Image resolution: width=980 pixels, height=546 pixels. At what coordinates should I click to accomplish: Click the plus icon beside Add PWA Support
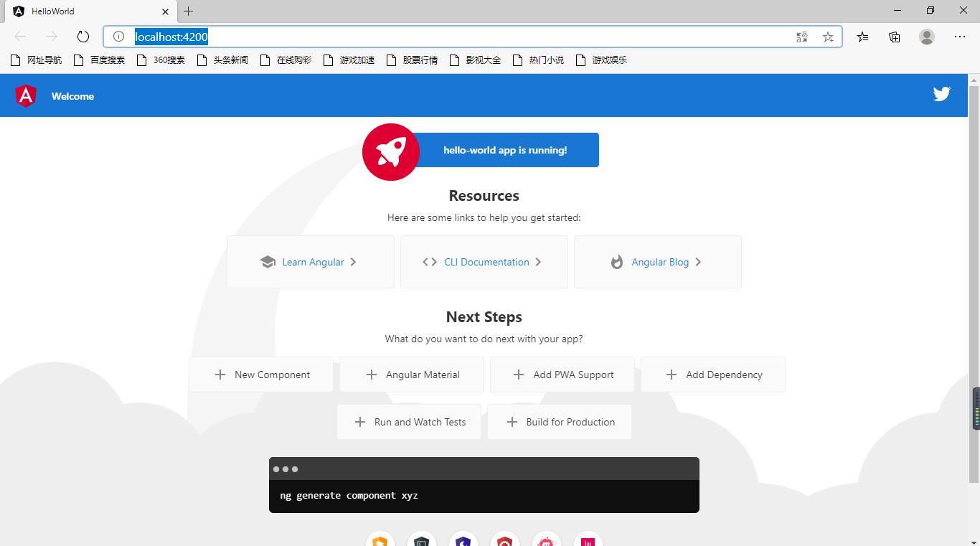tap(519, 375)
